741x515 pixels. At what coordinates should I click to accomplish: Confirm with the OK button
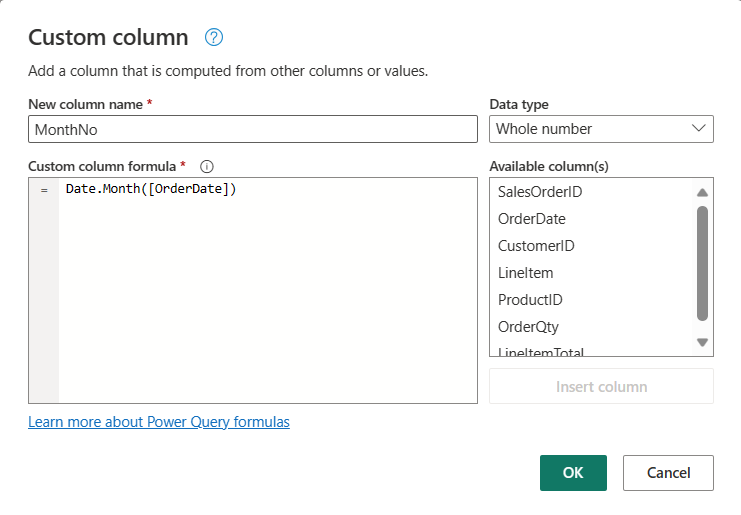point(573,472)
